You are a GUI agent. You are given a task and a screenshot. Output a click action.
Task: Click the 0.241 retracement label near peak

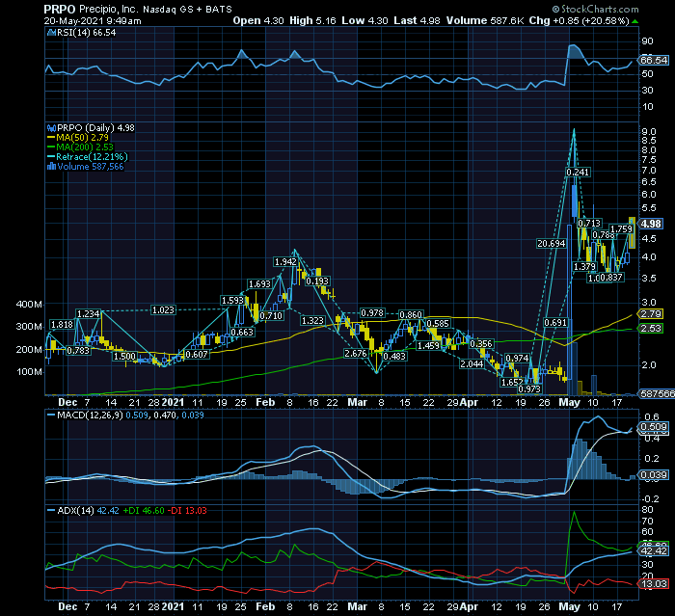578,173
